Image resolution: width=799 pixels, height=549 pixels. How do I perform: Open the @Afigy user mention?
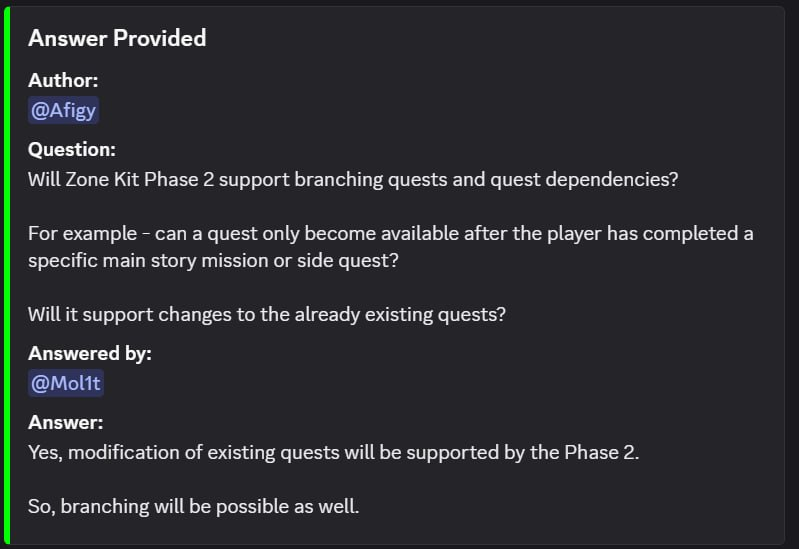[x=63, y=111]
